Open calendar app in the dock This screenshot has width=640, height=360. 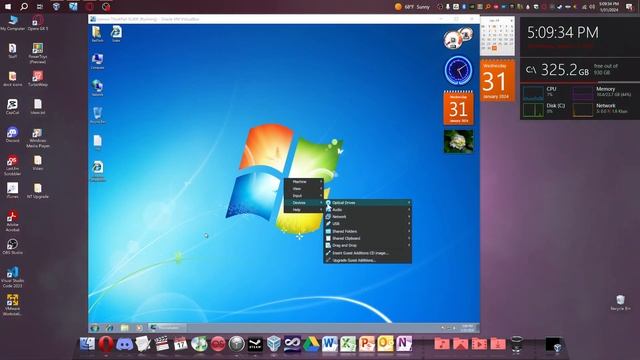[x=180, y=344]
